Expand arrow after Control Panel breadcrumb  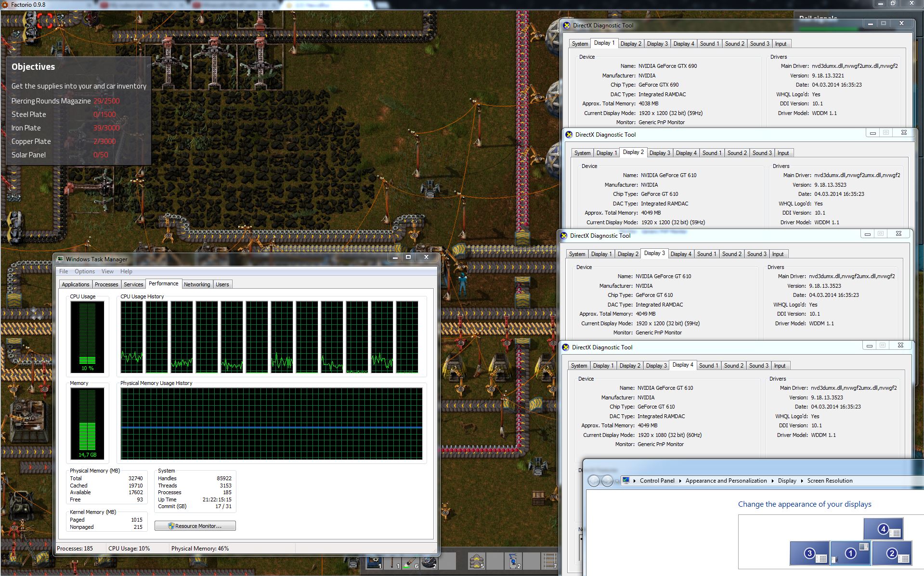tap(680, 481)
